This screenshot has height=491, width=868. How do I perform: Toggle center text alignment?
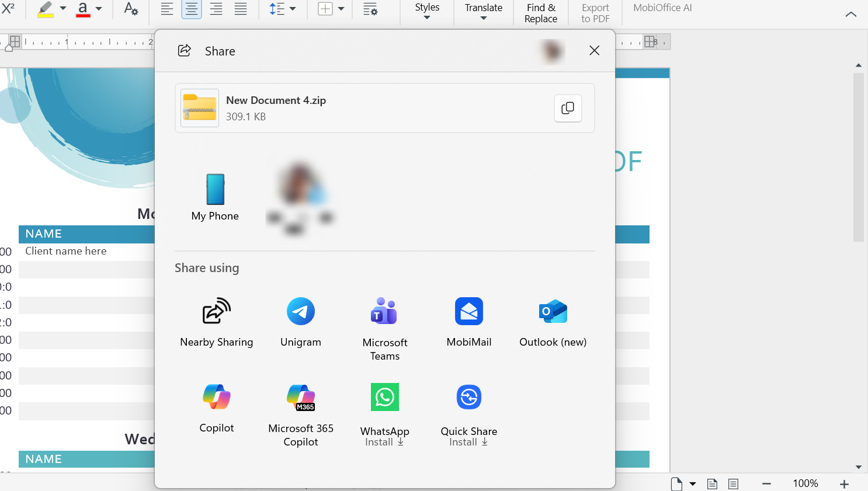tap(192, 9)
